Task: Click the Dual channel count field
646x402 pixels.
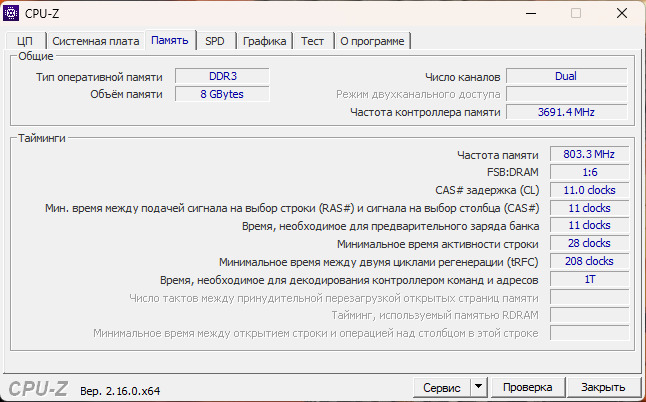Action: pyautogui.click(x=566, y=76)
